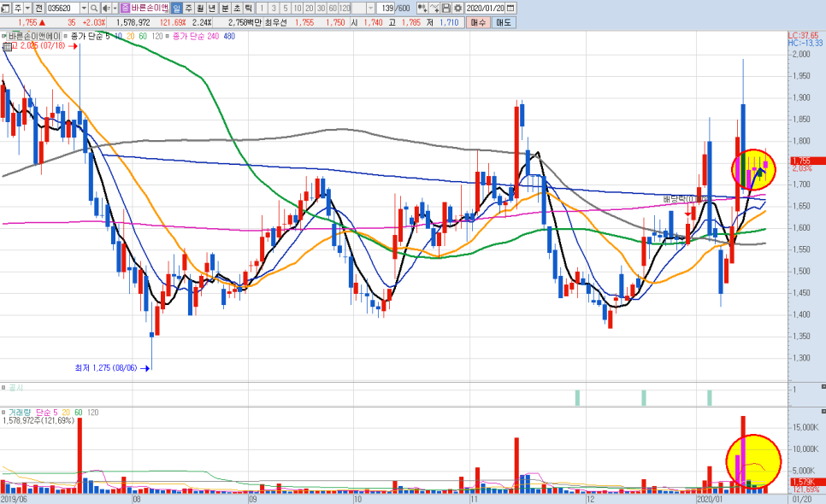Click the red 1,579K volume tag on axis
This screenshot has width=826, height=504.
coord(808,482)
